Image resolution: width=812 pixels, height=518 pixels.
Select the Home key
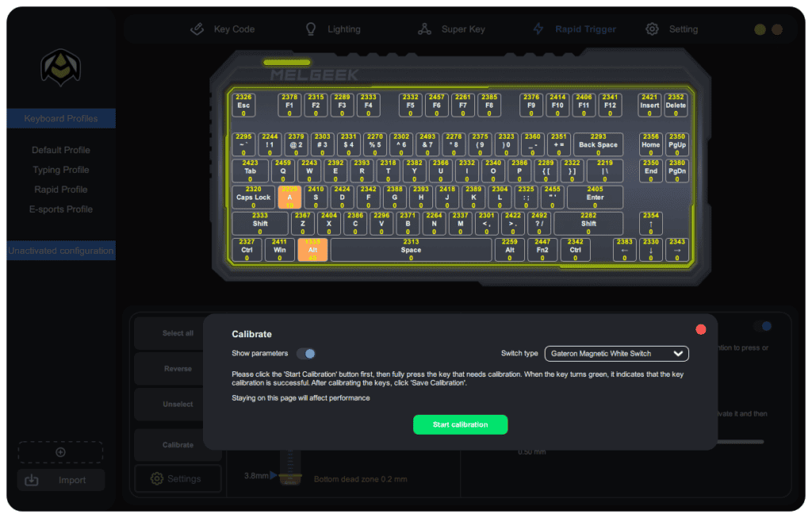(651, 144)
